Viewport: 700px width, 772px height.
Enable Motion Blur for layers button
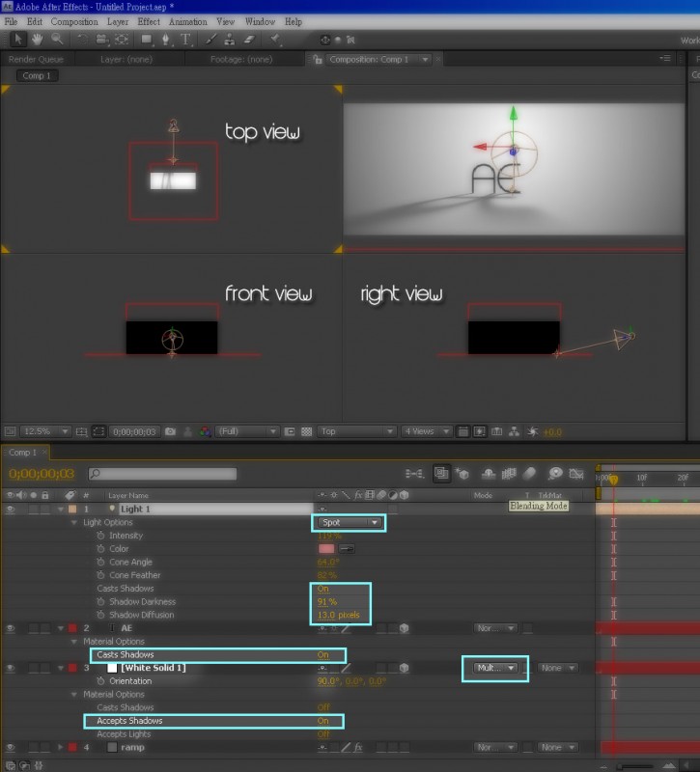pos(529,474)
